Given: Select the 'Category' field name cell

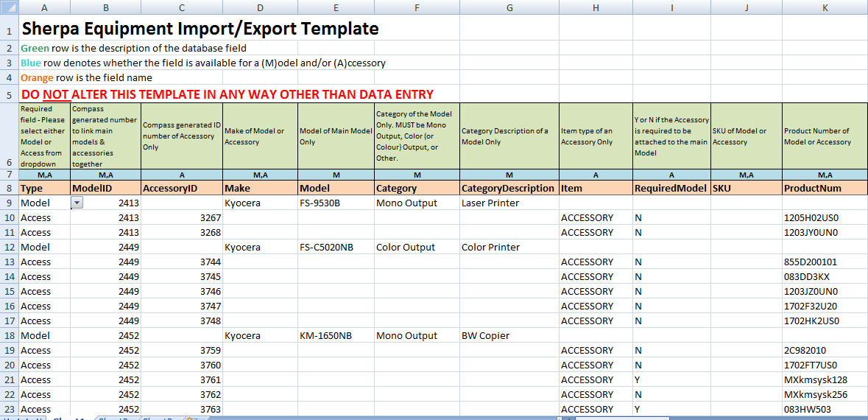Looking at the screenshot, I should coord(417,189).
